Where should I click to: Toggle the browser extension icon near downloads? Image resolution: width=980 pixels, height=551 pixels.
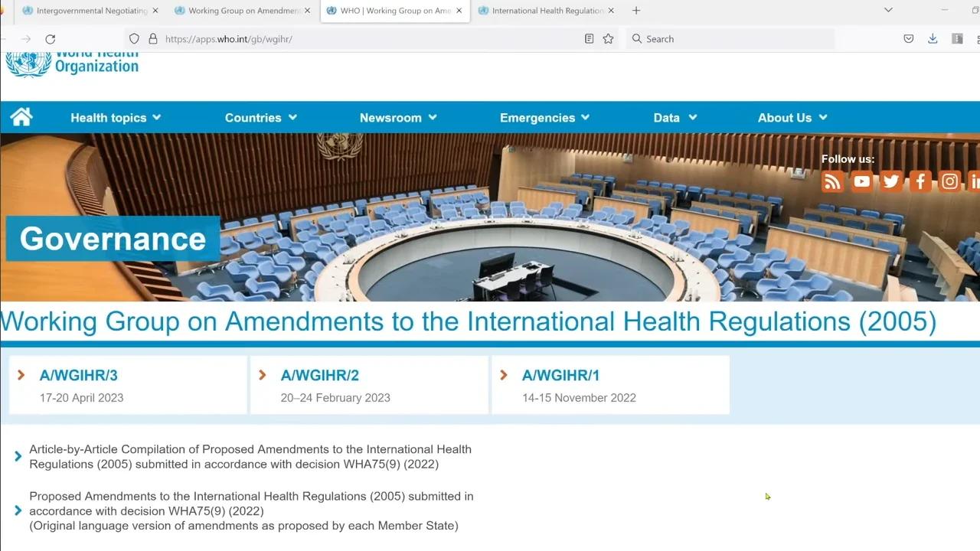tap(957, 38)
